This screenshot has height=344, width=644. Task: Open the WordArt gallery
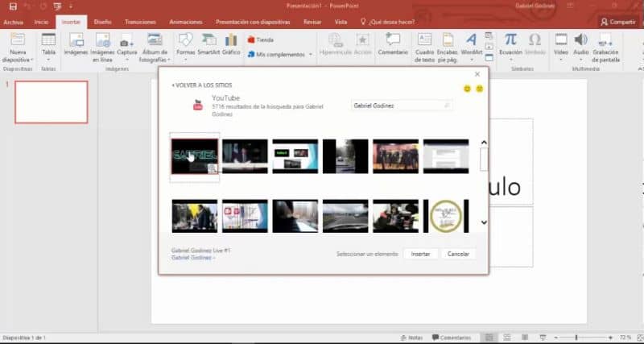pos(472,48)
